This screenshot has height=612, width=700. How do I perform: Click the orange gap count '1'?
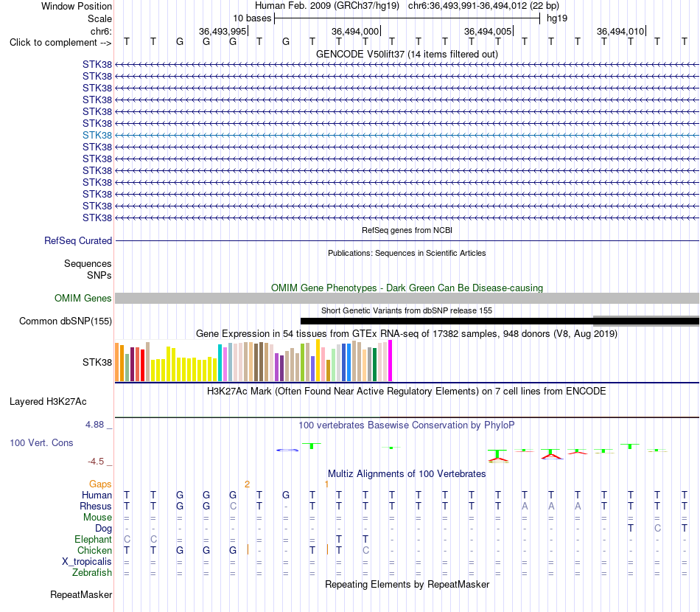(x=326, y=484)
